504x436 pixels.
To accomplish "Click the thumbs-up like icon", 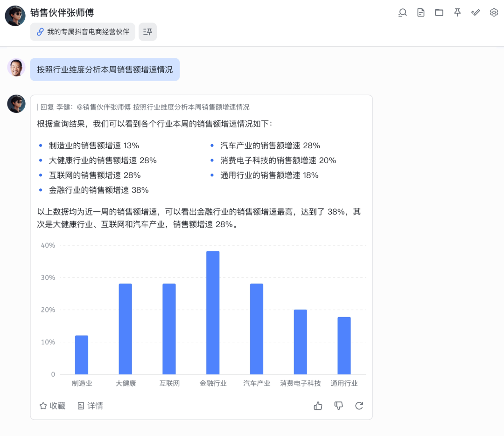I will pos(318,406).
